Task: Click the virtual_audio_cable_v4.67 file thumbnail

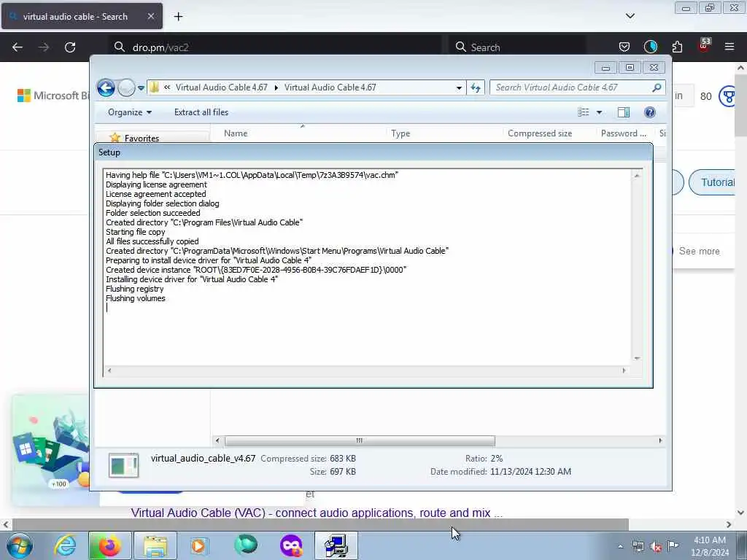Action: [123, 465]
